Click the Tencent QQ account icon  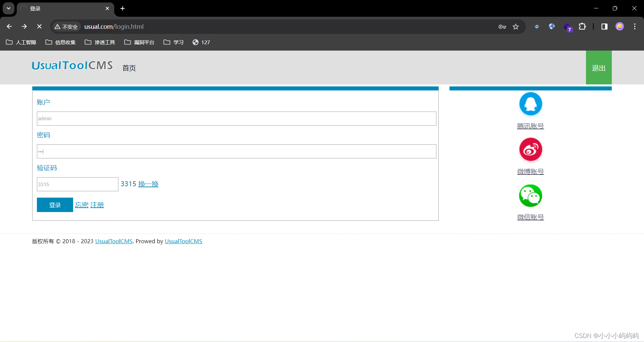531,104
